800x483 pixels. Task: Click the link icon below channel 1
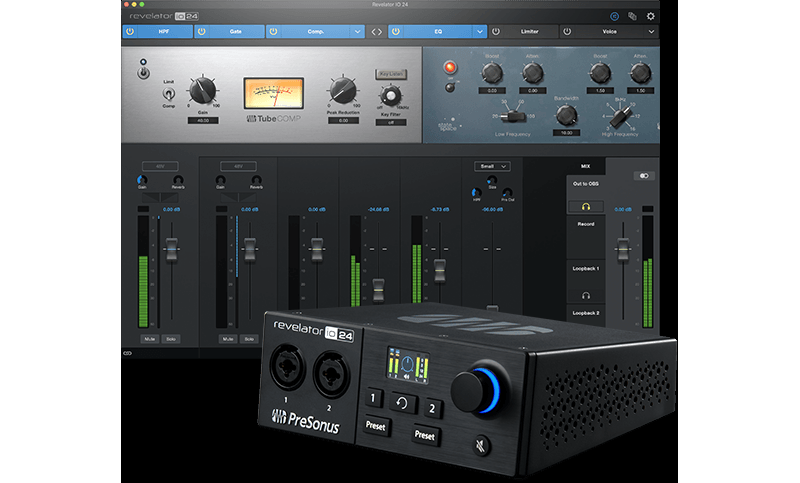click(127, 353)
